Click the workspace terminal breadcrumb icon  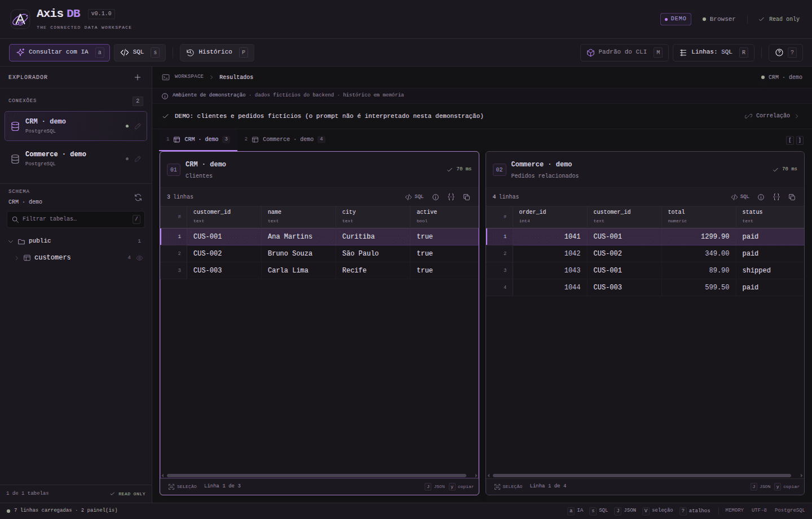click(166, 77)
